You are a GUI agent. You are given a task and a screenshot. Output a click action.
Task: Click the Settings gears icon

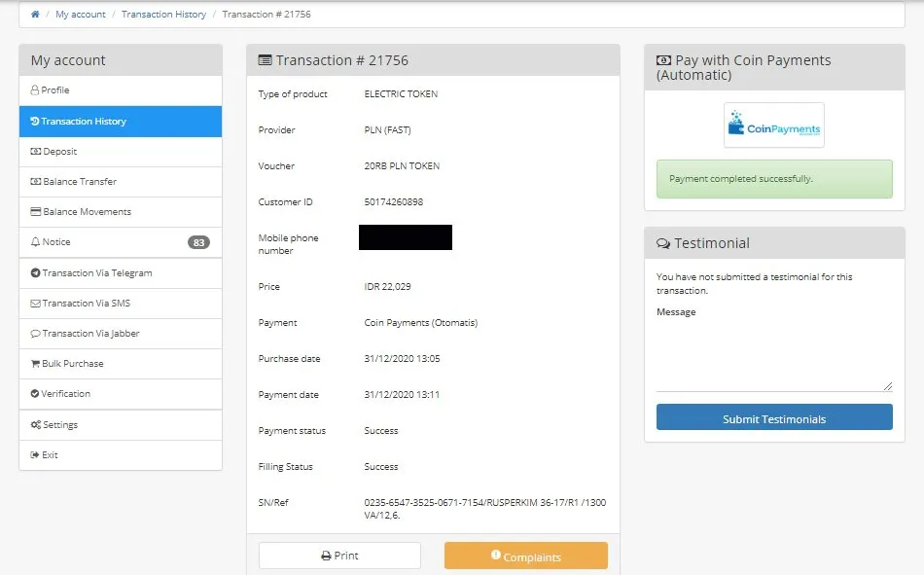click(36, 424)
